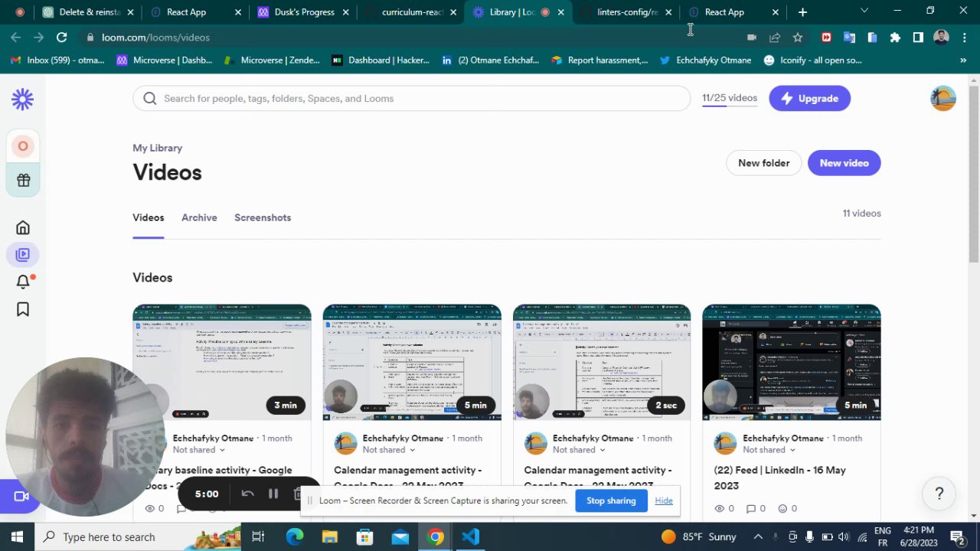Screen dimensions: 980x551
Task: Open the 5 min Calendar management thumbnail
Action: point(412,362)
